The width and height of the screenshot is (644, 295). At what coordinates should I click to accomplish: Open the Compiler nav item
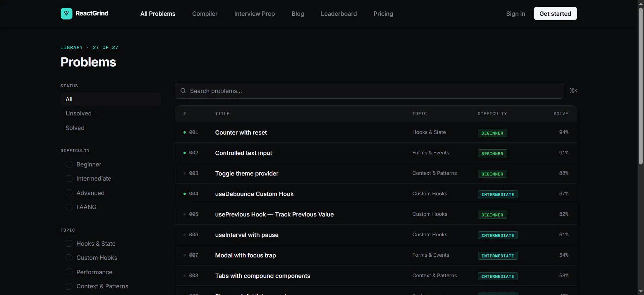(205, 14)
